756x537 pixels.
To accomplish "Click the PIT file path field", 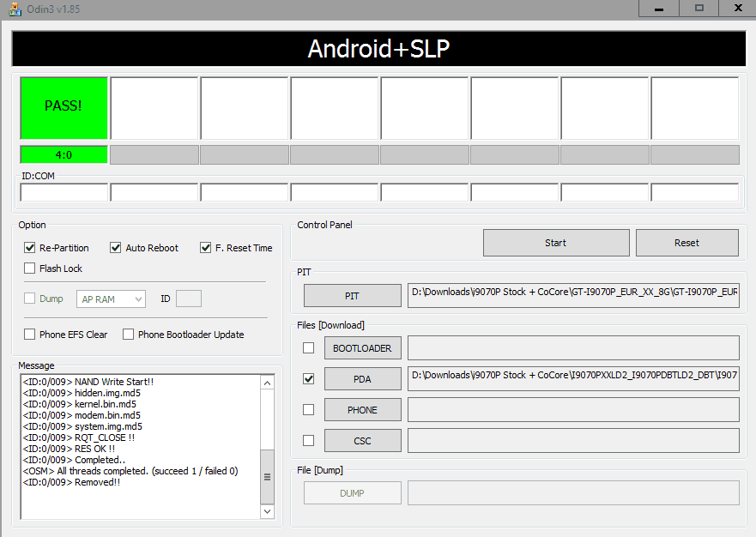I will (573, 295).
